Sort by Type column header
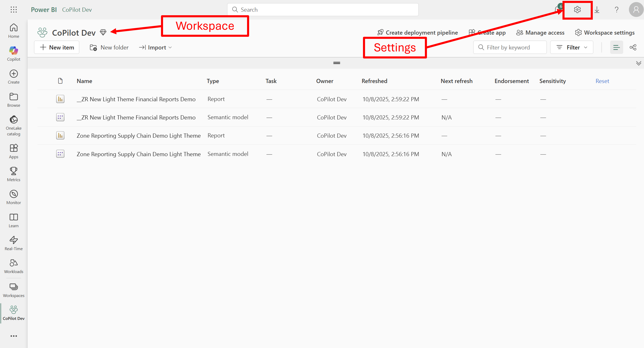The height and width of the screenshot is (348, 644). click(213, 81)
